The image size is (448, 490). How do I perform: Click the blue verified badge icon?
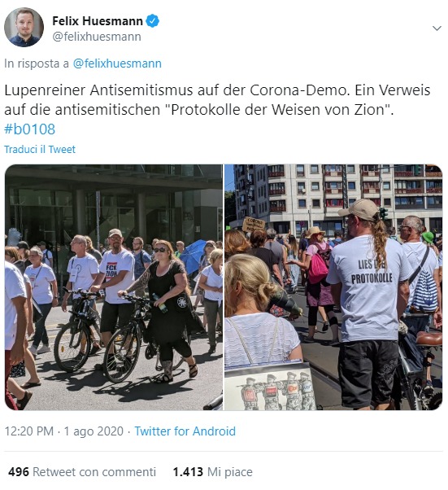[x=153, y=21]
